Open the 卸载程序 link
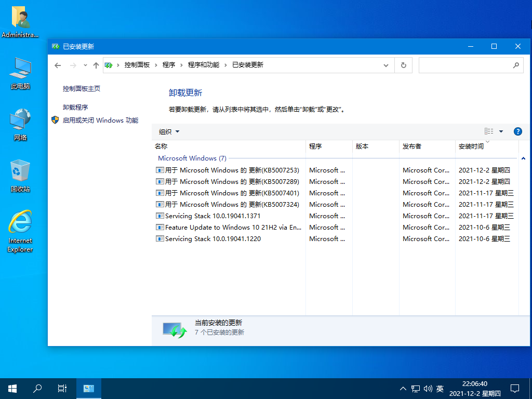 point(75,107)
